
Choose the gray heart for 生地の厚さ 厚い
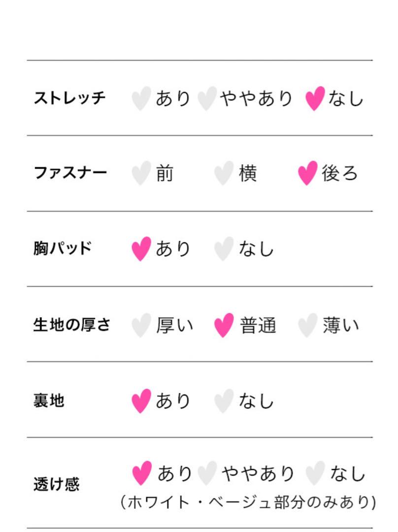pyautogui.click(x=141, y=325)
